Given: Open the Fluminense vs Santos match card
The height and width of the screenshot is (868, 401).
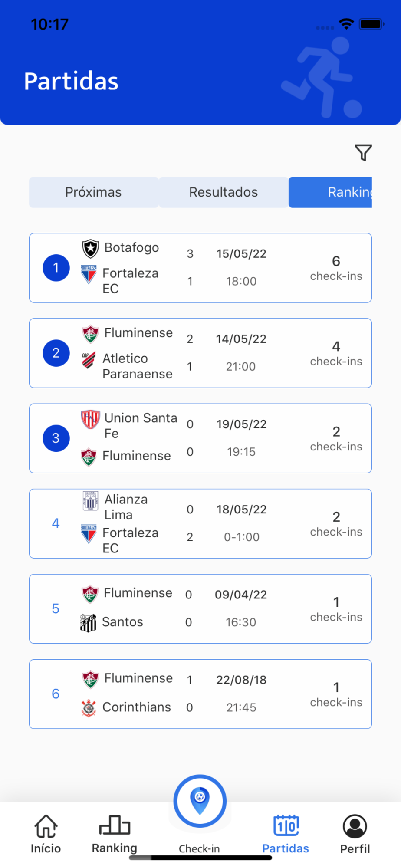Looking at the screenshot, I should [x=200, y=608].
